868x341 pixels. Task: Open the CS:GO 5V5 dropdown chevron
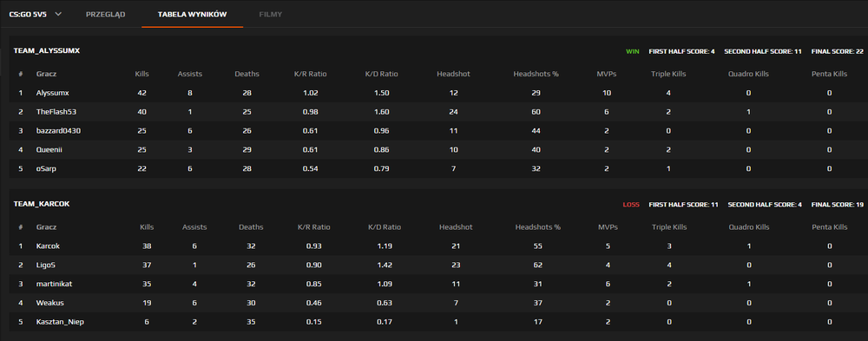click(59, 14)
